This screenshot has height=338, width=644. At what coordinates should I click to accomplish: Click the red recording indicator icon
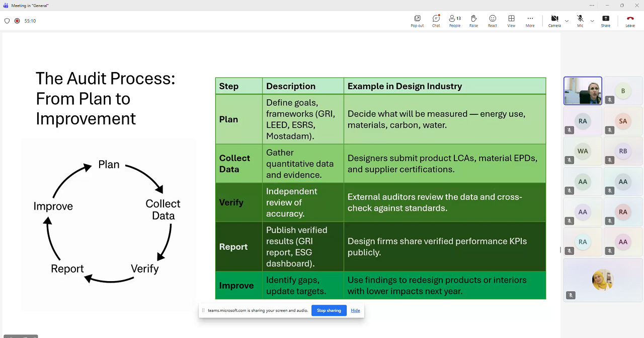(x=17, y=21)
